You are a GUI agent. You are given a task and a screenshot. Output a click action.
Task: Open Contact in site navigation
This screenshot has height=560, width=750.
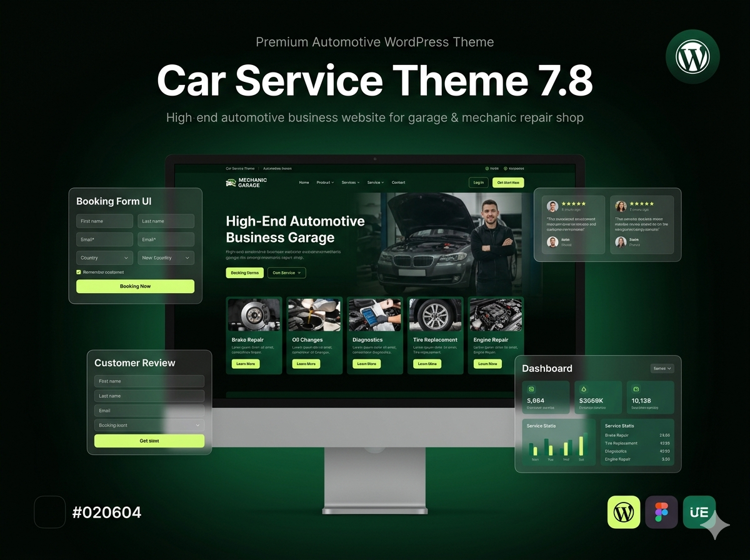point(398,182)
